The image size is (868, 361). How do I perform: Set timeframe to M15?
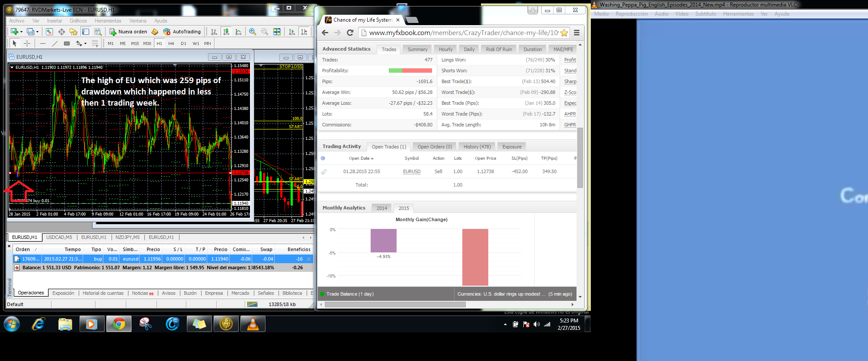pyautogui.click(x=135, y=43)
